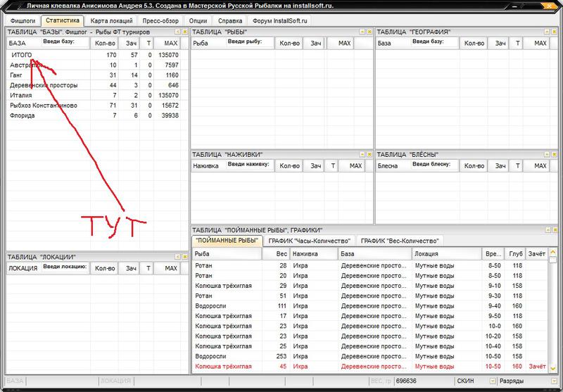Open the Разряды dropdown in status bar
Viewport: 563px width, 392px height.
tap(555, 381)
